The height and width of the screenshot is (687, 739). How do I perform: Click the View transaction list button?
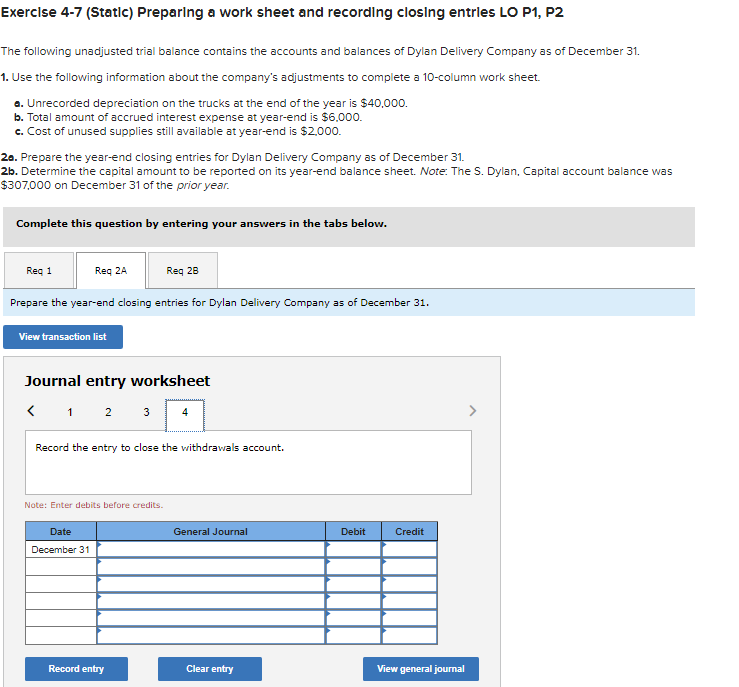(63, 337)
